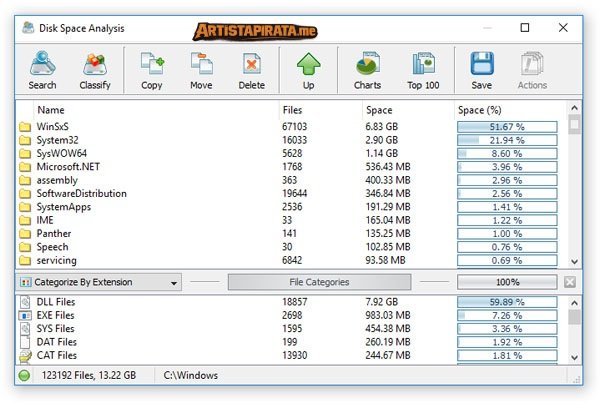Click the 'C:\Windows' path in status bar
Viewport: 600px width, 403px height.
point(191,375)
